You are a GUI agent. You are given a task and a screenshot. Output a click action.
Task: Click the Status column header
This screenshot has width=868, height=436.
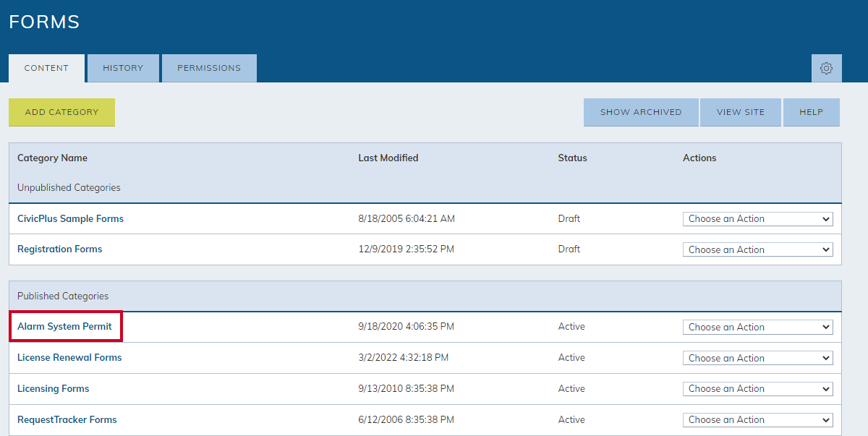(572, 158)
